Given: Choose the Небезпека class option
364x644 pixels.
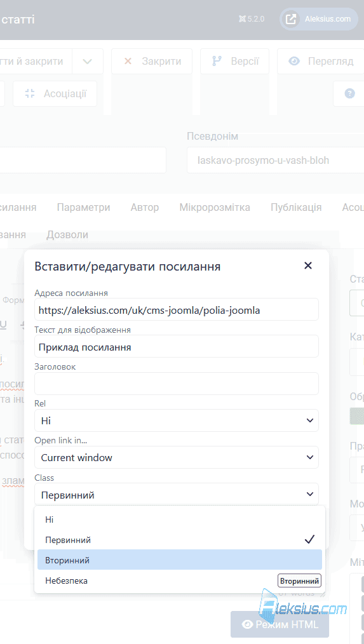Looking at the screenshot, I should point(180,580).
